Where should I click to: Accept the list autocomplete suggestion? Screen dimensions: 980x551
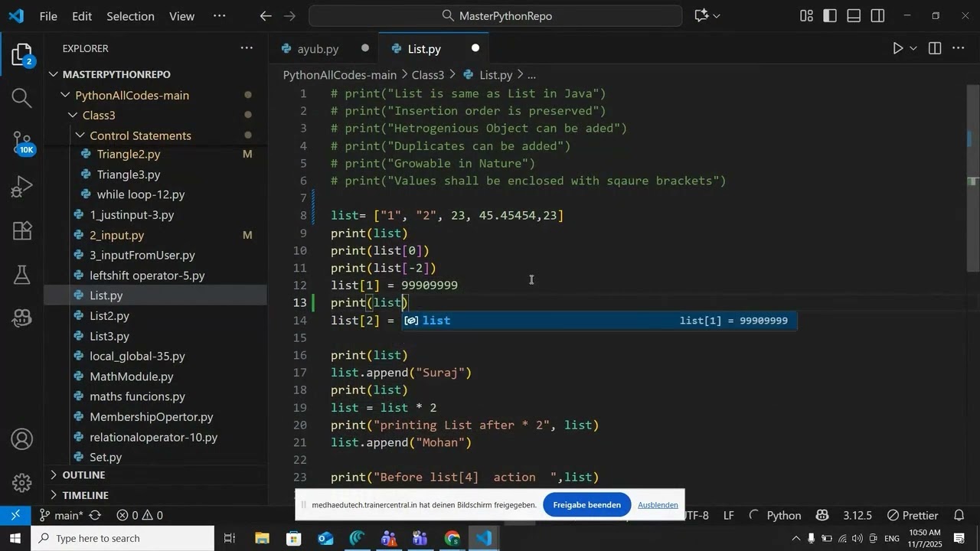599,321
